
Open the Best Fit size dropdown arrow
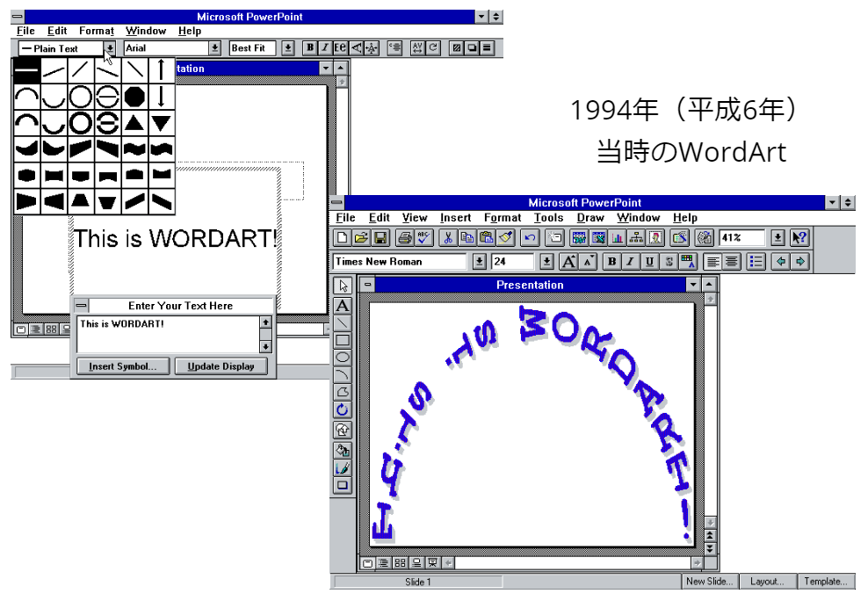288,48
